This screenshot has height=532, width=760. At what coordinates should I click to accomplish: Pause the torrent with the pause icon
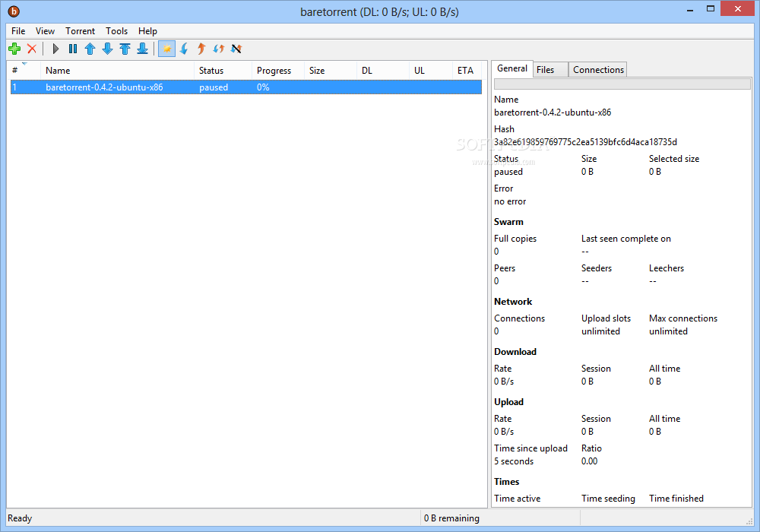click(x=73, y=49)
